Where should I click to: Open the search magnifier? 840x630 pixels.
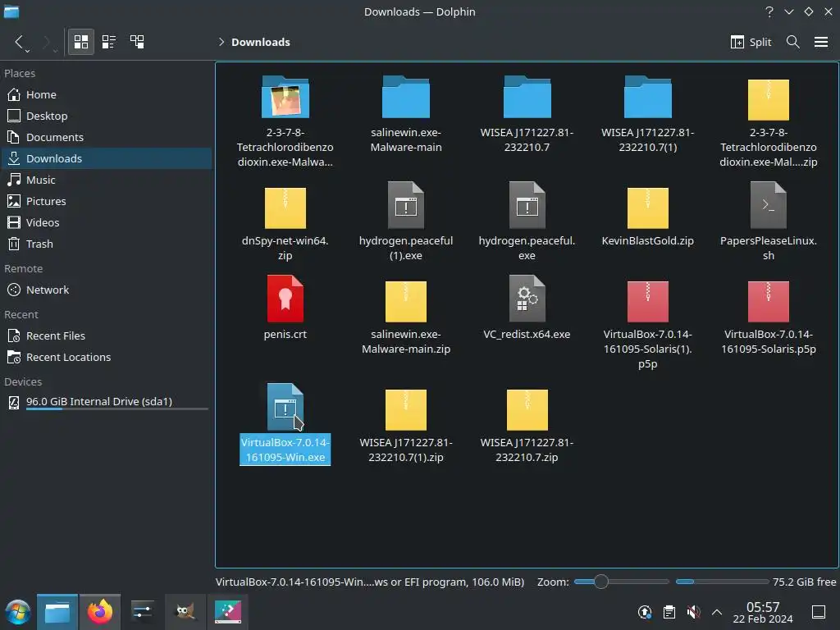[793, 42]
